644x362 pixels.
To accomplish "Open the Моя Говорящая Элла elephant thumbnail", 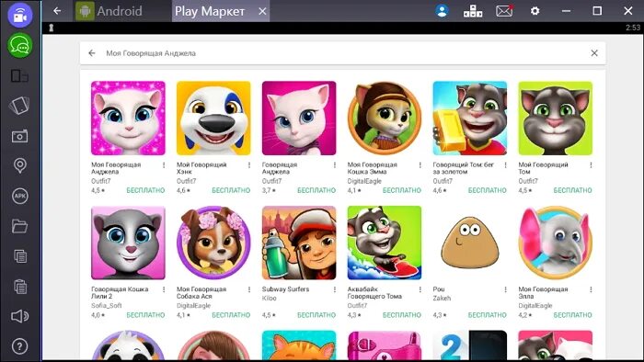I will (x=556, y=243).
